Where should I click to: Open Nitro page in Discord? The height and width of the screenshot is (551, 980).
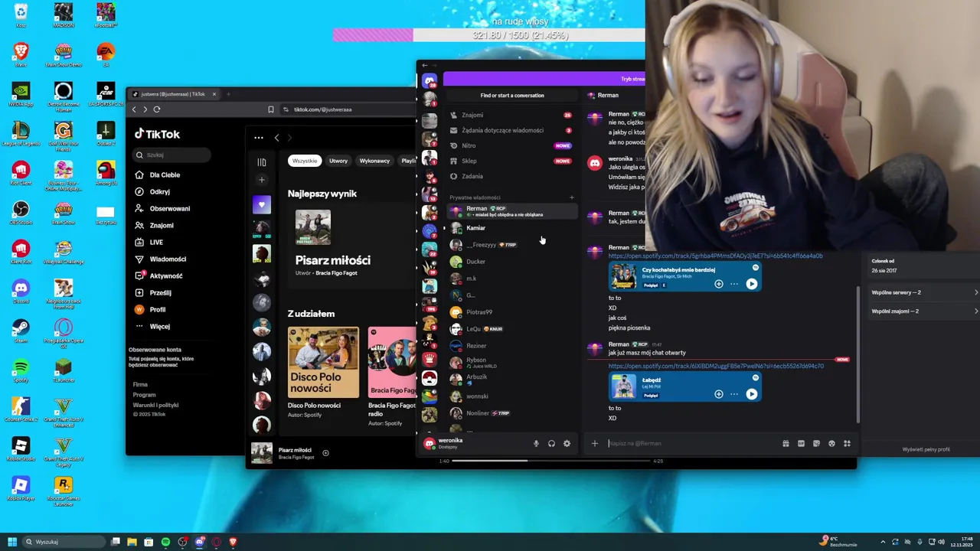[512, 145]
